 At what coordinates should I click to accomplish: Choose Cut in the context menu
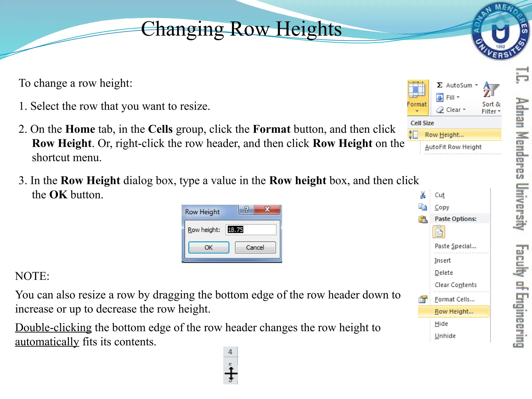click(x=440, y=195)
